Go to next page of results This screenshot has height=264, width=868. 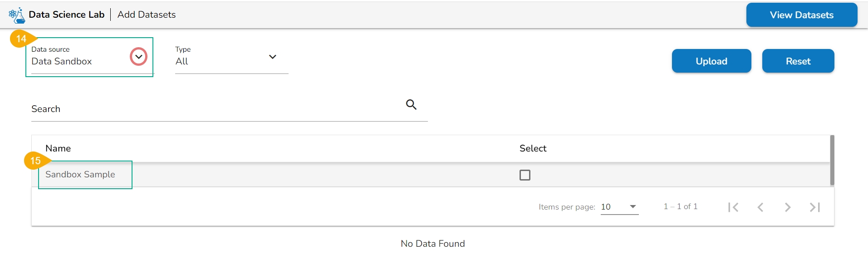coord(788,207)
